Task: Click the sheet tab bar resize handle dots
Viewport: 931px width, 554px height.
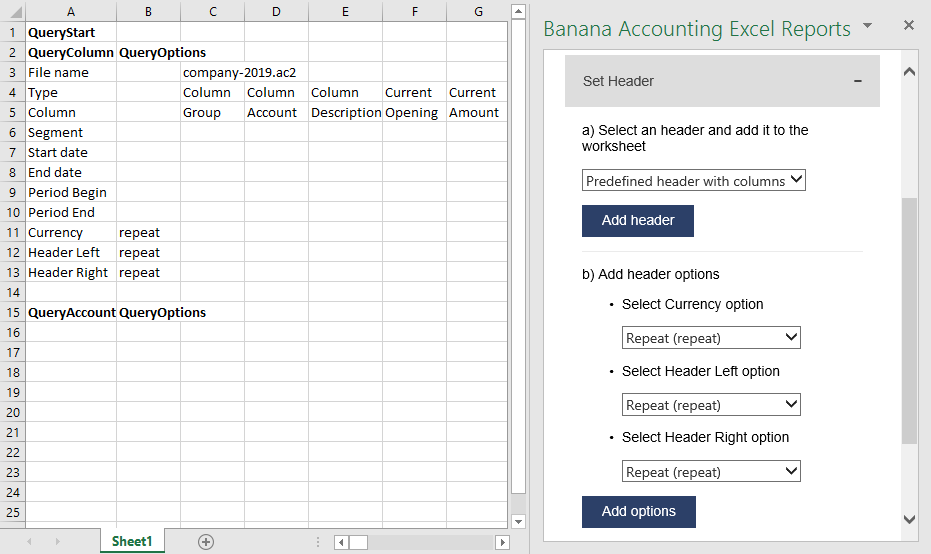Action: [x=318, y=542]
